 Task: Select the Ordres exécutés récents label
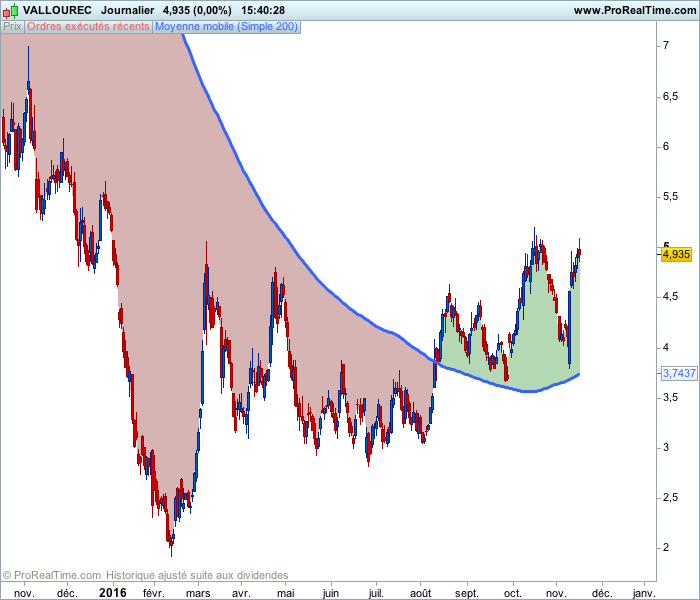click(88, 27)
